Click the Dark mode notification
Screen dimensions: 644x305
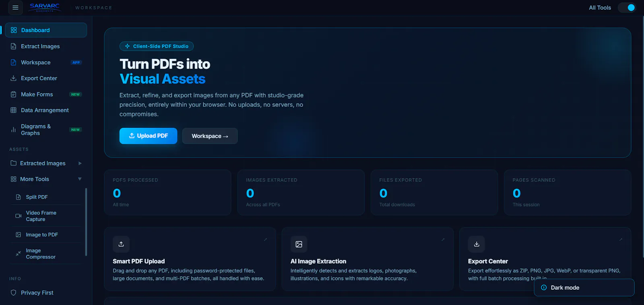584,288
